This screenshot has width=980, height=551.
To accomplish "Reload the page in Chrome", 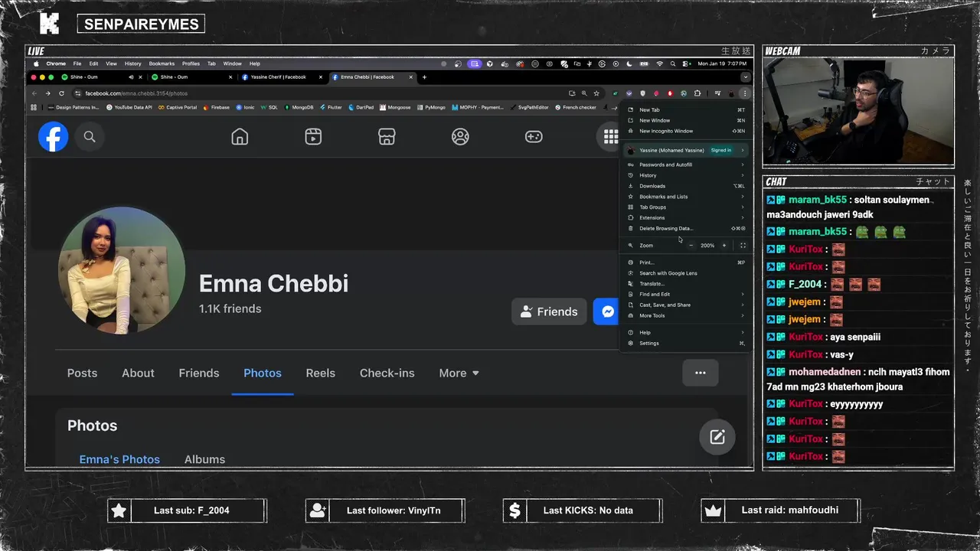I will point(61,93).
